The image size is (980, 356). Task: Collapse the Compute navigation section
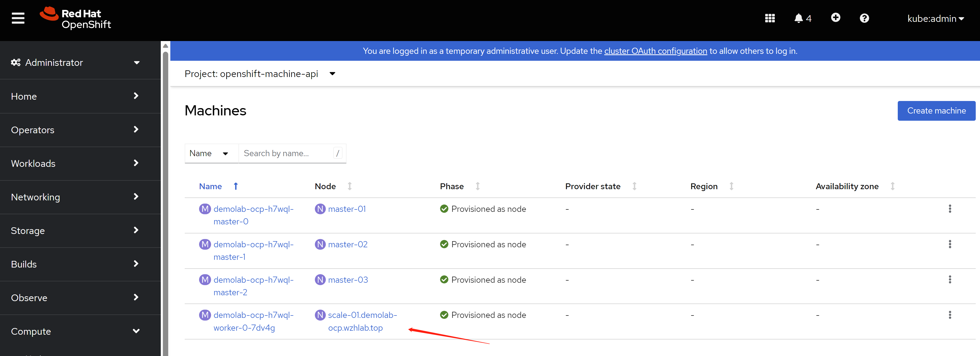point(75,331)
